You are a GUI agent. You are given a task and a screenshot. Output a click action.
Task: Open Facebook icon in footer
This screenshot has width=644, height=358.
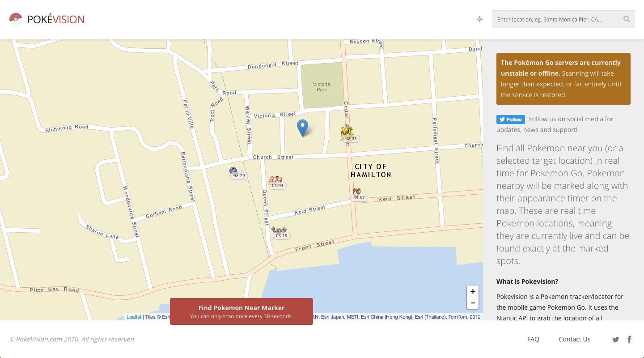click(629, 339)
